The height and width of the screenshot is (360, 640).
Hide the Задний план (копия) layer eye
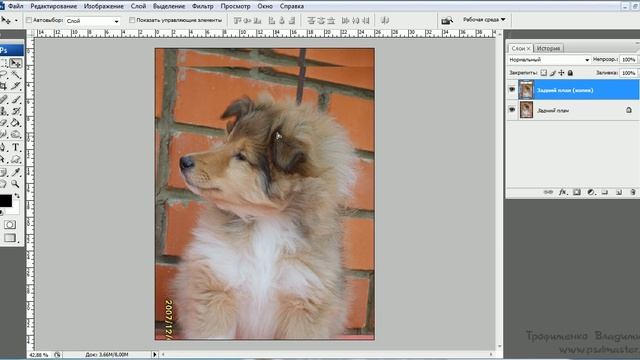point(512,89)
